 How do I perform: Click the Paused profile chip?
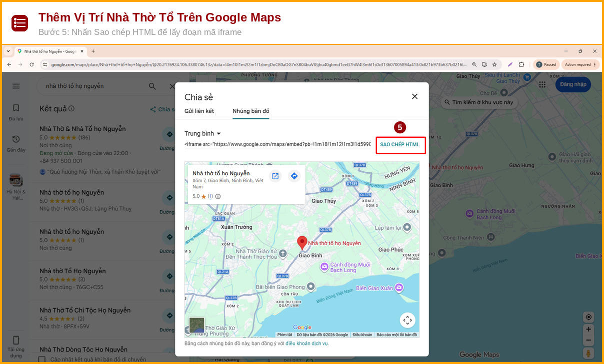pyautogui.click(x=546, y=64)
